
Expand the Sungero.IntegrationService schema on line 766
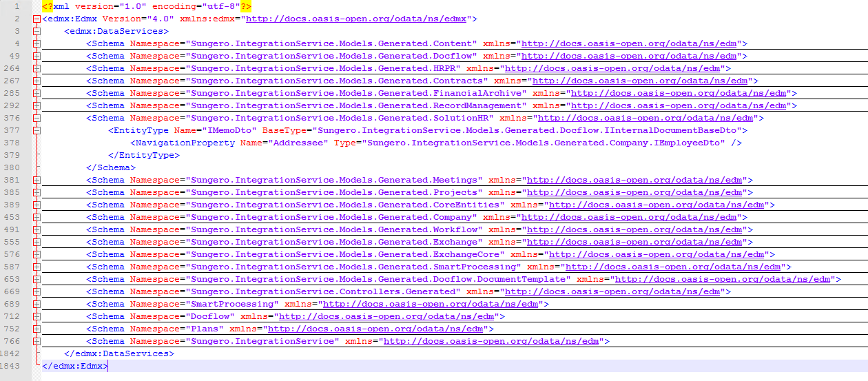tap(37, 342)
